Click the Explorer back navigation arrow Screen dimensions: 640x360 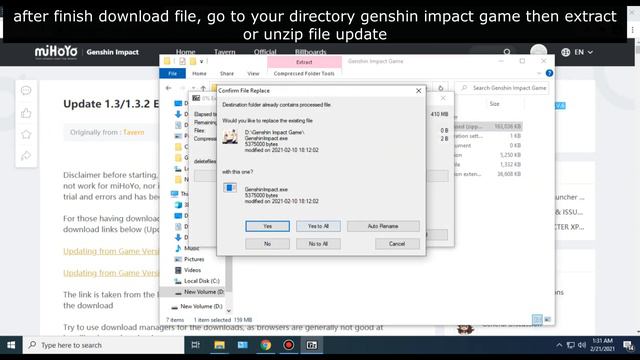(x=169, y=88)
